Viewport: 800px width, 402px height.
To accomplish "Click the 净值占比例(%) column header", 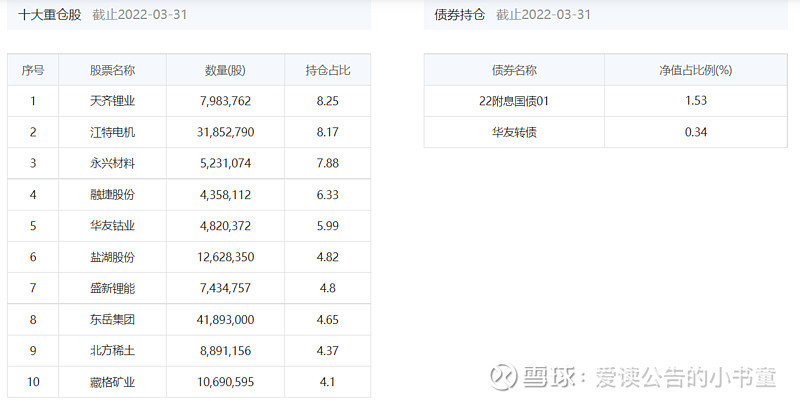I will 696,70.
